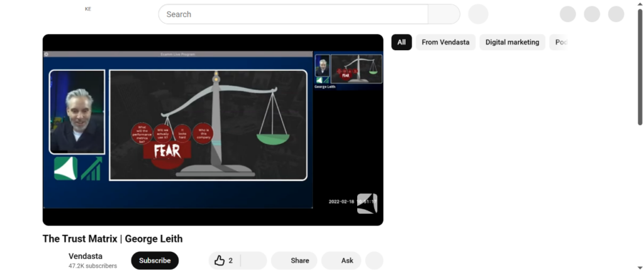This screenshot has width=644, height=272.
Task: Click the Vendasta watermark logo in video corner
Action: click(x=367, y=204)
